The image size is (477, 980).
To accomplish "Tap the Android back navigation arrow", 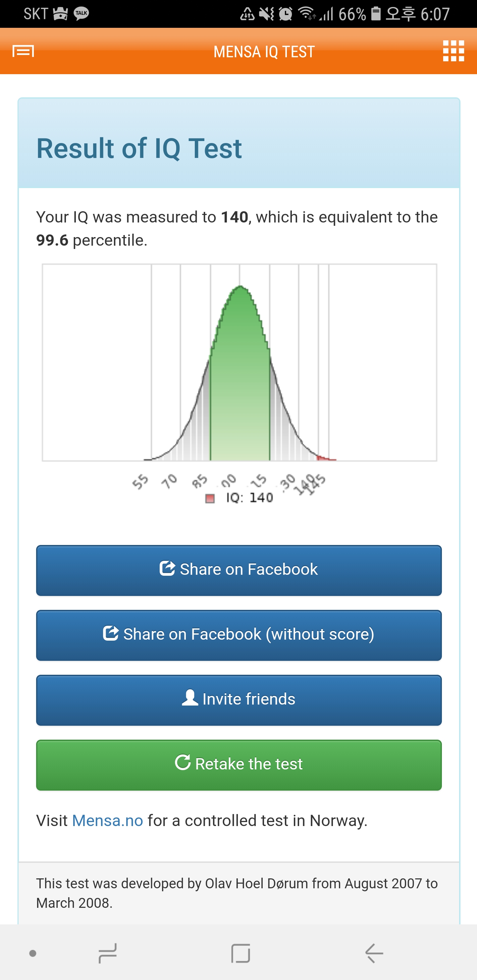I will [x=374, y=953].
